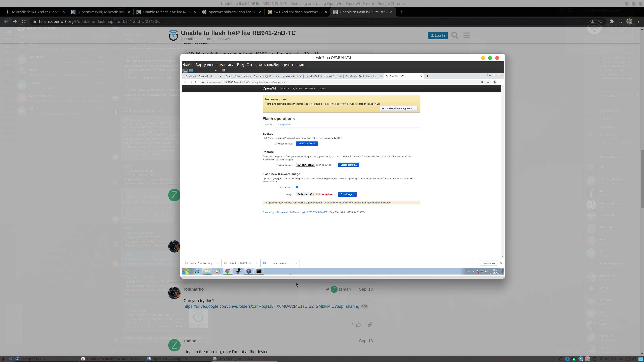644x362 pixels.
Task: Switch to the Configuration tab in Flash operations
Action: pos(284,124)
